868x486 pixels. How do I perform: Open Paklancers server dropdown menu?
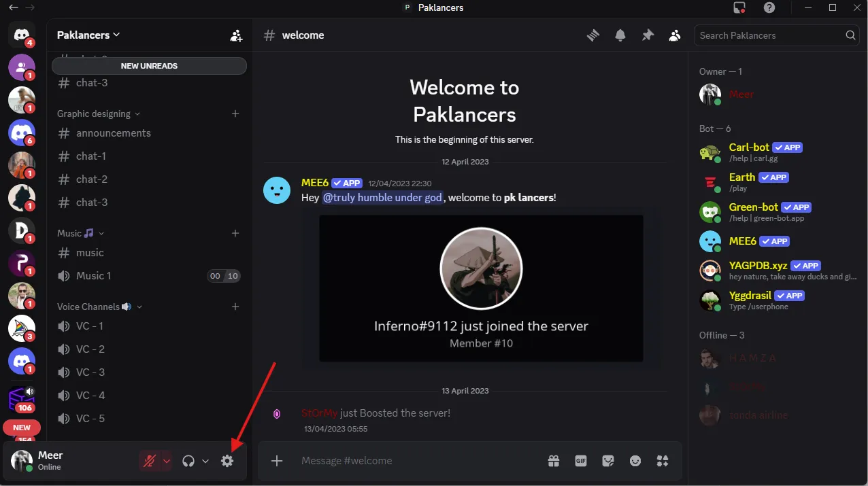click(x=88, y=35)
